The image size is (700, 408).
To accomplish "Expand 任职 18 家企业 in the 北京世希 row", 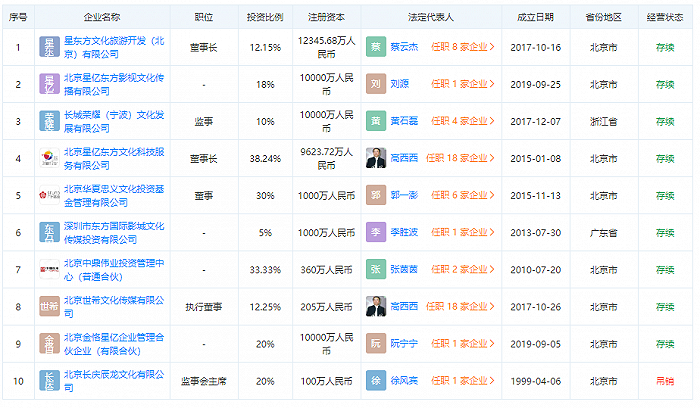I will 461,306.
